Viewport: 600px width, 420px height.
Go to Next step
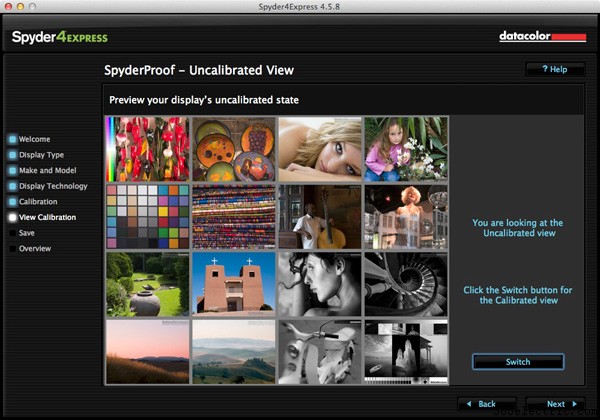click(x=556, y=404)
